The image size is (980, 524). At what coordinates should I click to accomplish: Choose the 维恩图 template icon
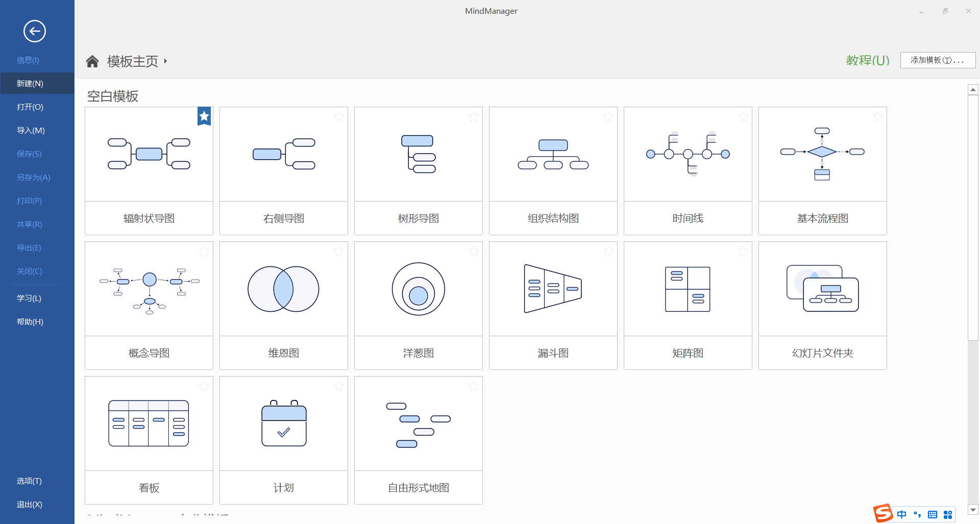[x=284, y=289]
